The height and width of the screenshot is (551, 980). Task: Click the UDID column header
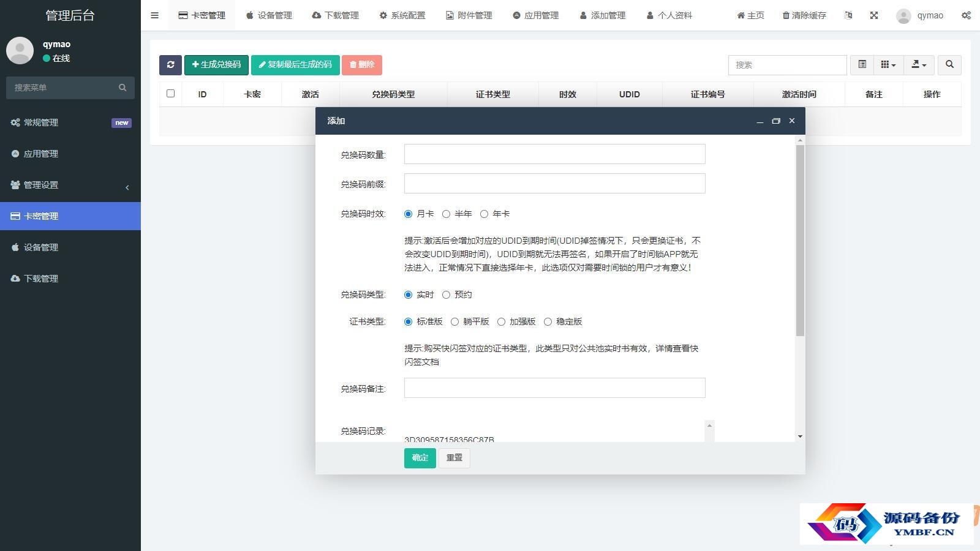[x=630, y=94]
